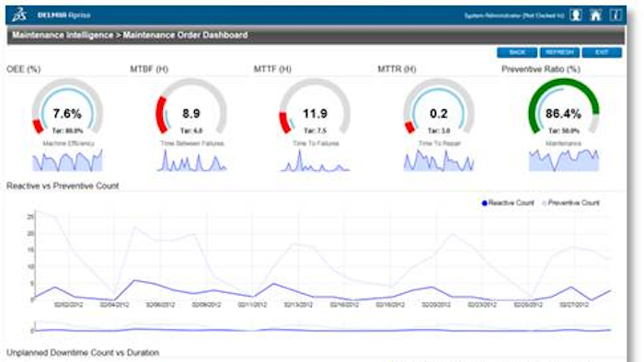The height and width of the screenshot is (362, 644).
Task: Open the info icon in header
Action: [x=615, y=16]
